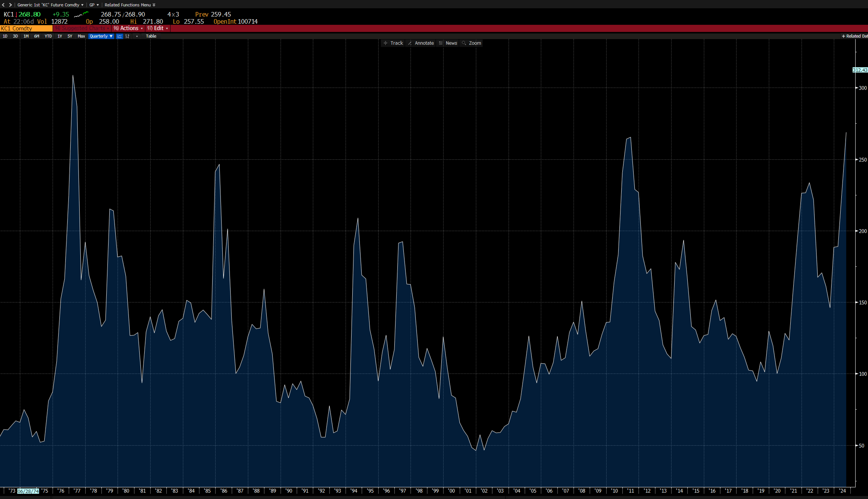Set range to Max

click(x=81, y=36)
